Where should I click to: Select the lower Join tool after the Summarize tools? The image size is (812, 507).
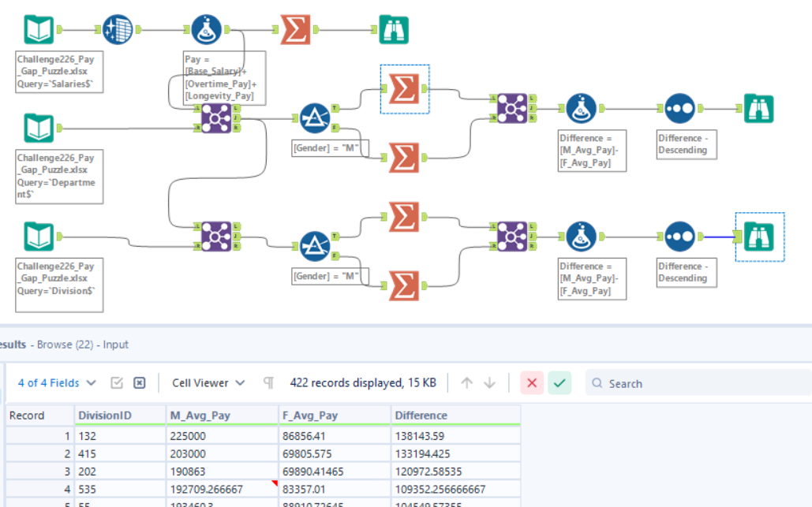(x=512, y=237)
